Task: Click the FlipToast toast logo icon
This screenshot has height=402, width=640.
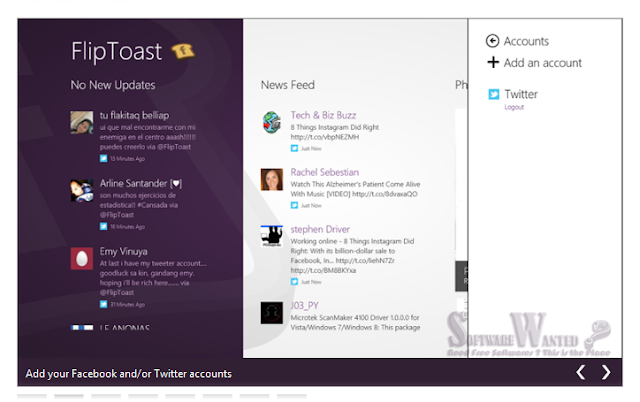Action: coord(183,51)
